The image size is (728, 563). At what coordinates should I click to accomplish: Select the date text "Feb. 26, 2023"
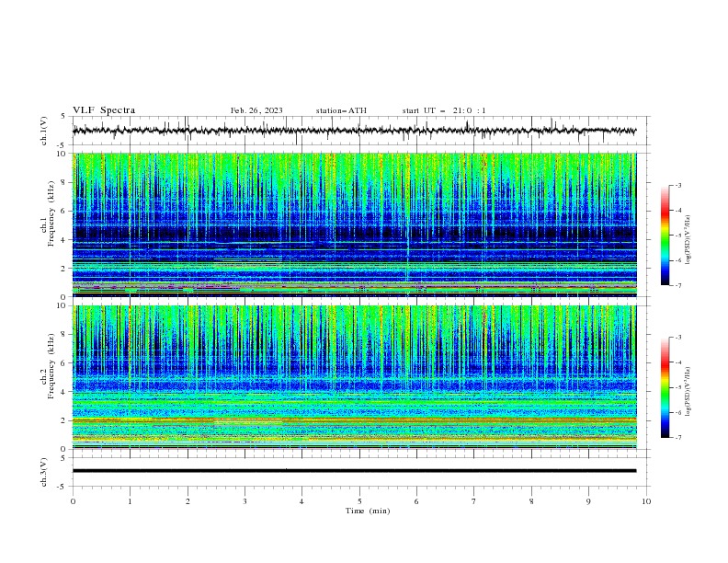pos(256,110)
